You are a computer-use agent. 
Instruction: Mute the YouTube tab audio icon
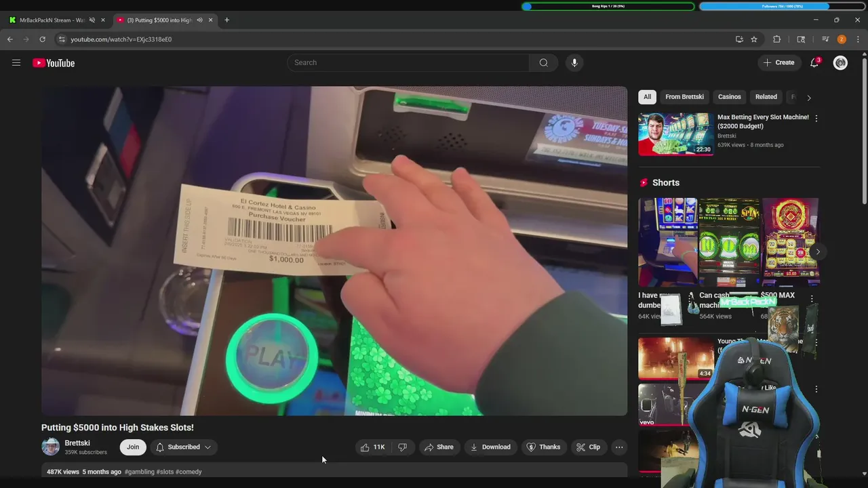(199, 20)
